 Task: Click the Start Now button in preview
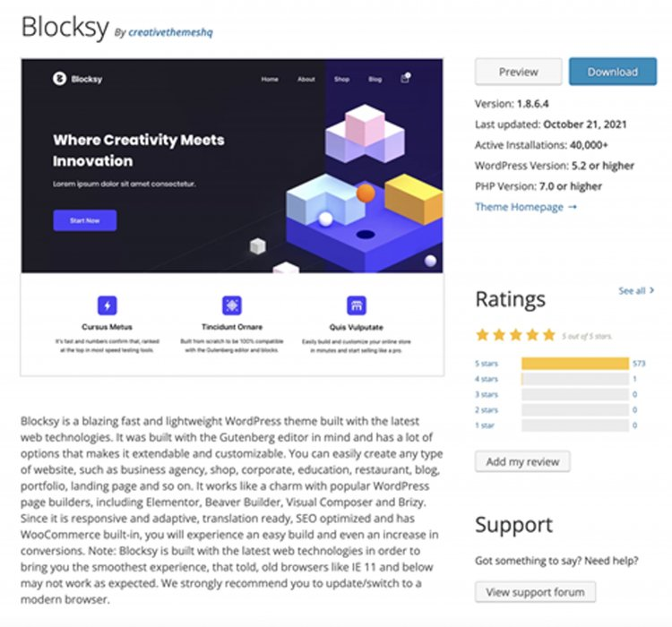pyautogui.click(x=85, y=220)
